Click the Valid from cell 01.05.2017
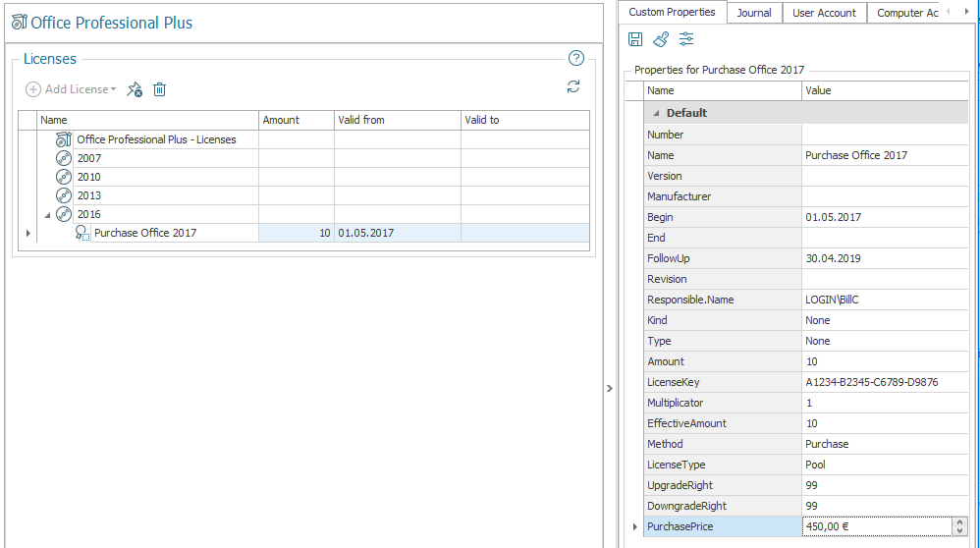 pos(398,233)
